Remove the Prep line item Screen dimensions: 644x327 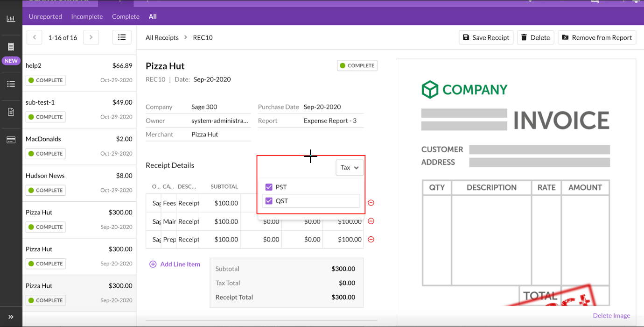371,239
